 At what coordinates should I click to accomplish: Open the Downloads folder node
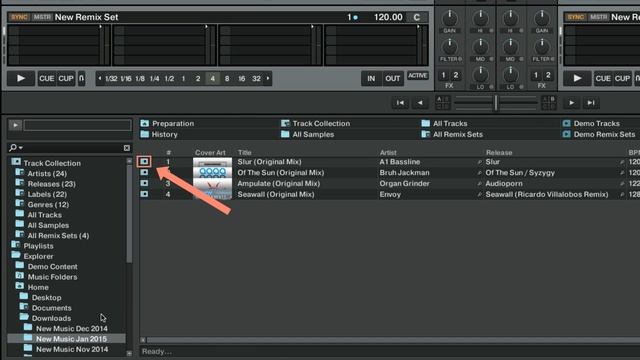[x=45, y=318]
